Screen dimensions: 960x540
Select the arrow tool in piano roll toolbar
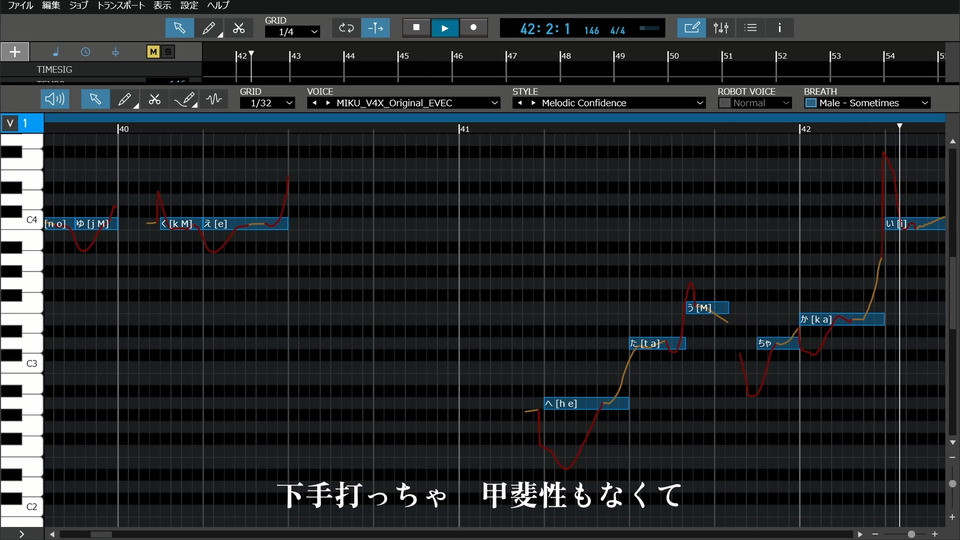pos(95,99)
